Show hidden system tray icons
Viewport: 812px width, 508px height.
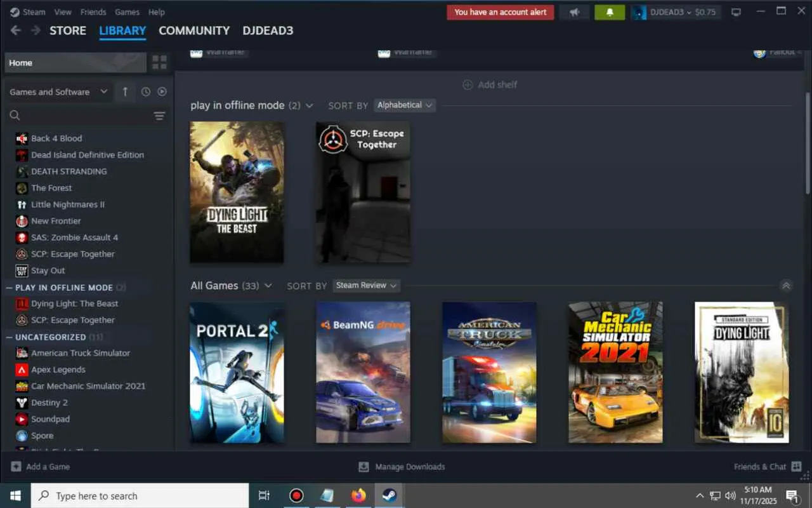pos(700,495)
